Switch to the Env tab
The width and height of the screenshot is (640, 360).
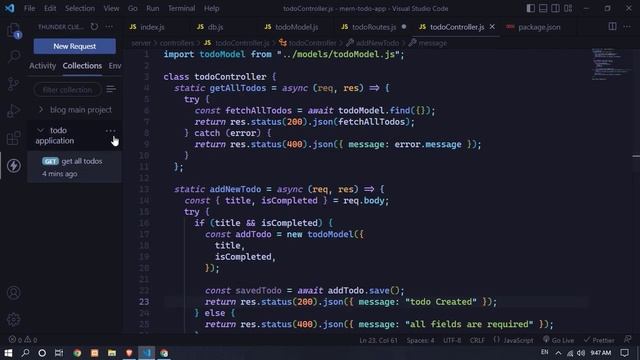pyautogui.click(x=115, y=66)
